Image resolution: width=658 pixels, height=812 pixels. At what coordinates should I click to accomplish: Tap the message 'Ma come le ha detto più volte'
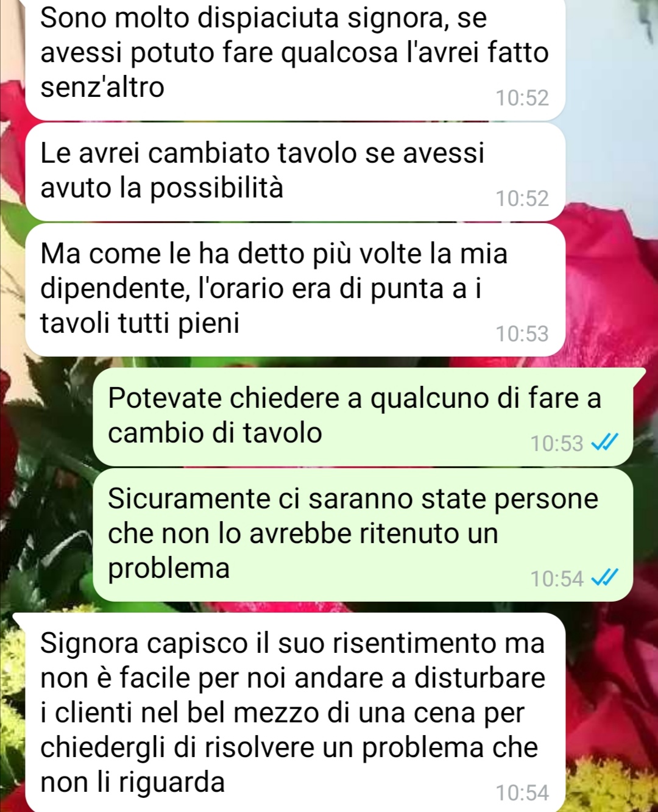(295, 290)
